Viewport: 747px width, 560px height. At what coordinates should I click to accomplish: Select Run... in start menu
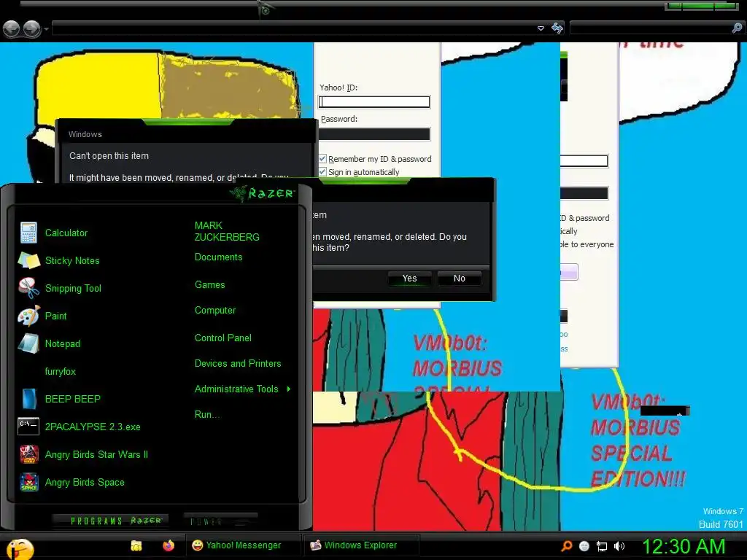click(206, 414)
